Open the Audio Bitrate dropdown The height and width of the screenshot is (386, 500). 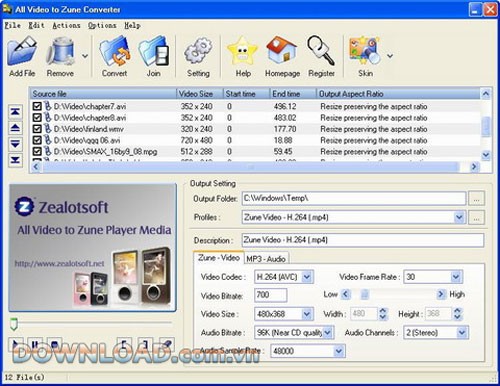[x=328, y=332]
